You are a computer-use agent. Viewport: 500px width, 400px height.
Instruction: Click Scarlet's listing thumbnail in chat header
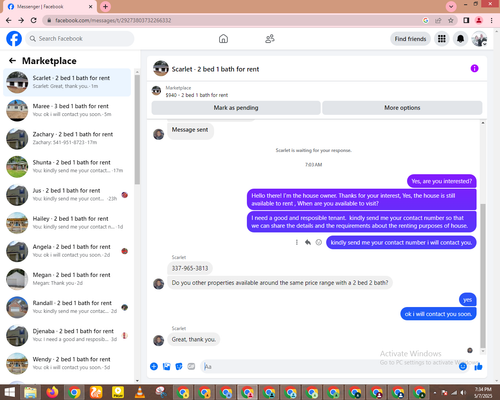pyautogui.click(x=161, y=68)
